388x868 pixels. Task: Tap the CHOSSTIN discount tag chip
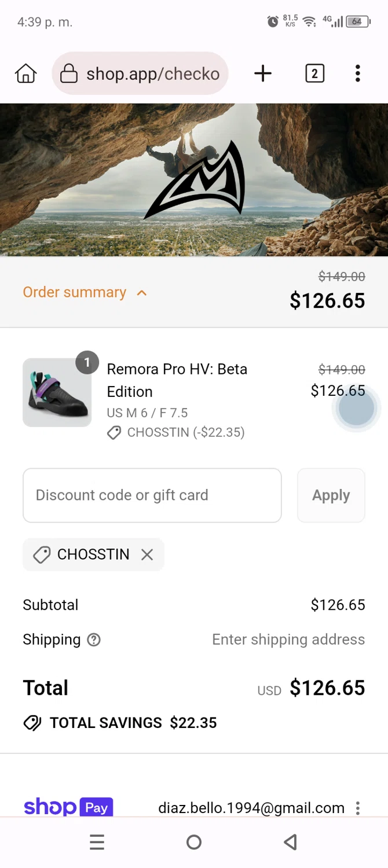click(x=84, y=554)
